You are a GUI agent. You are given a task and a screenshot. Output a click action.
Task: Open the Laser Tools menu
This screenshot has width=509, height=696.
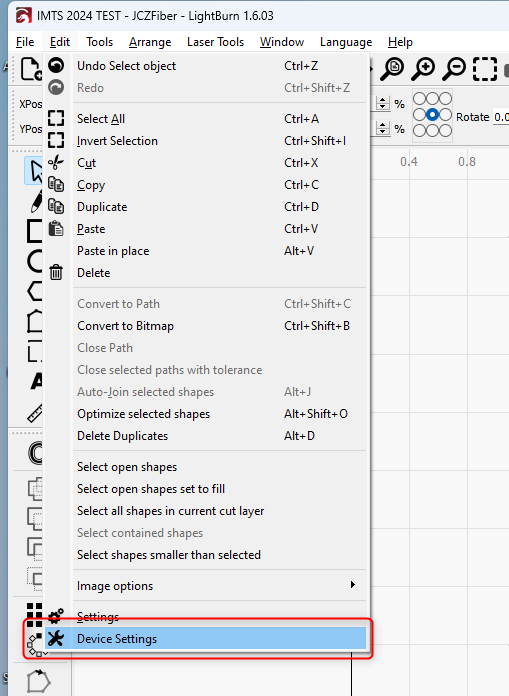tap(215, 42)
